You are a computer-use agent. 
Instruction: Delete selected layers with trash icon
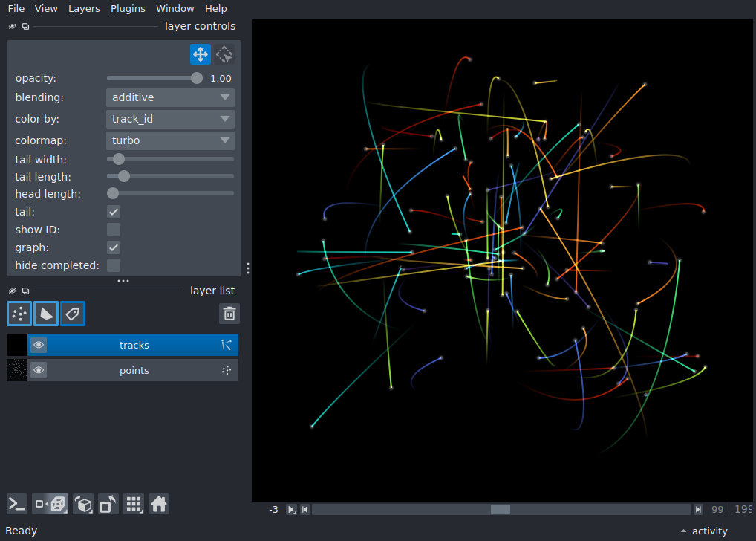click(x=229, y=314)
